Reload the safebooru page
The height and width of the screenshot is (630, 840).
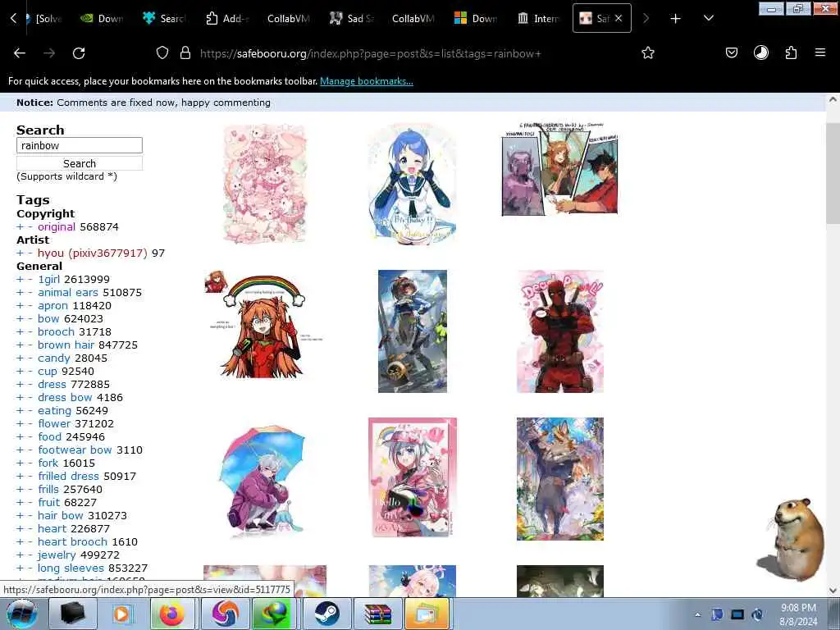[x=79, y=53]
